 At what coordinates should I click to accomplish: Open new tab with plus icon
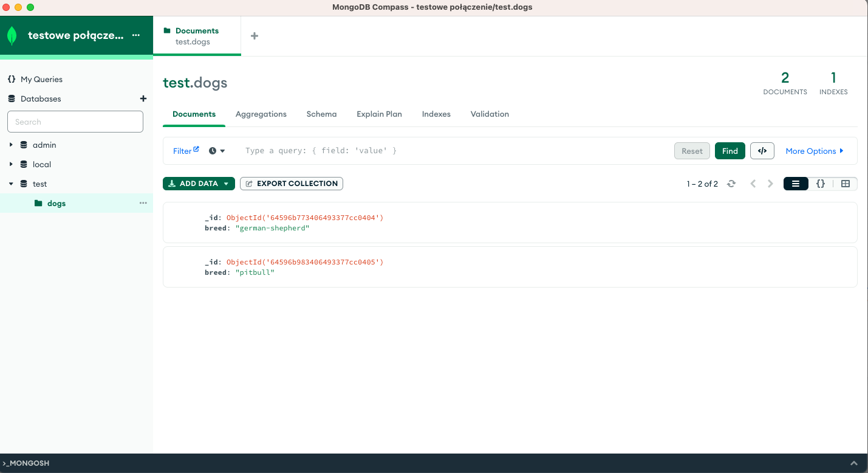tap(255, 36)
